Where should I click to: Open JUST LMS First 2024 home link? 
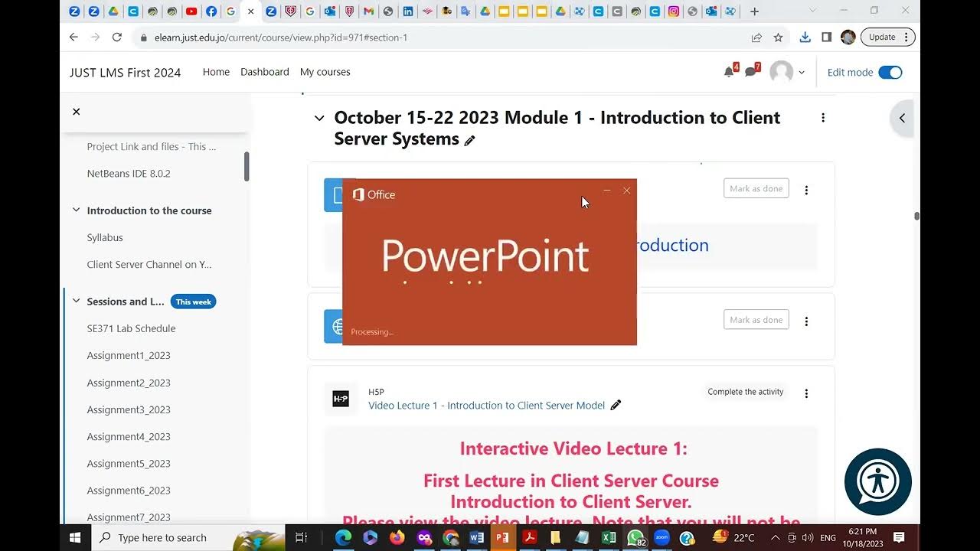126,73
